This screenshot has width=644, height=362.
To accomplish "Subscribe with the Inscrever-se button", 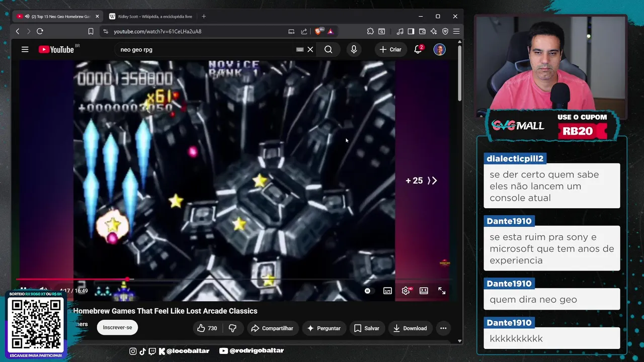I will click(x=117, y=327).
